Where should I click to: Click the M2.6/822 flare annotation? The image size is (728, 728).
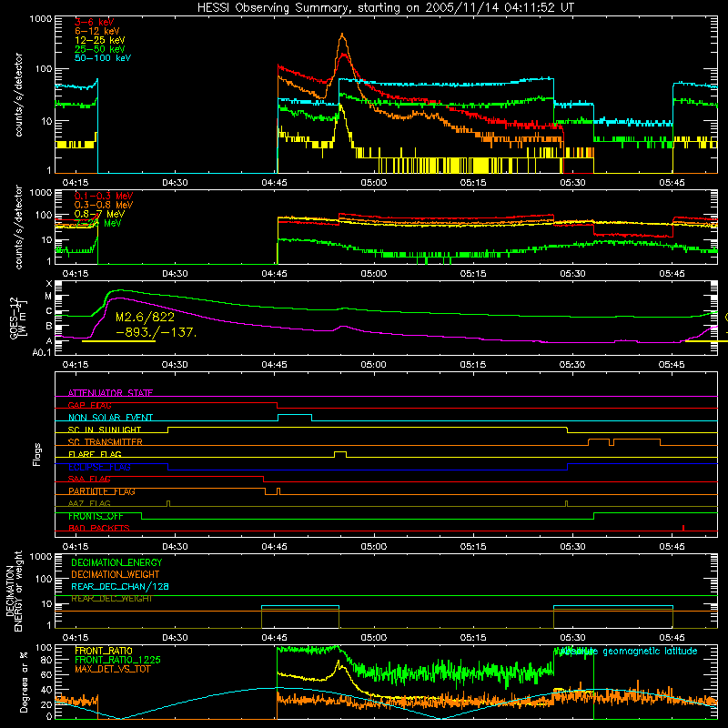click(x=145, y=317)
